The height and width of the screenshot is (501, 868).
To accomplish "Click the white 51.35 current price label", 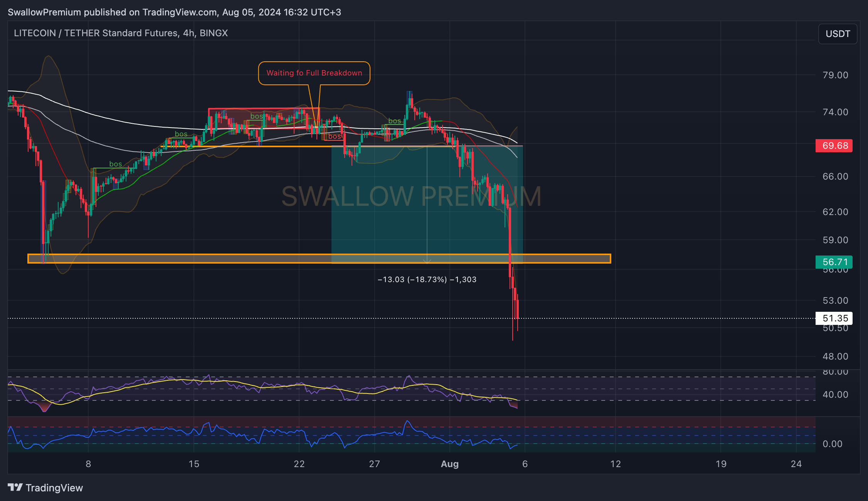I will tap(834, 318).
